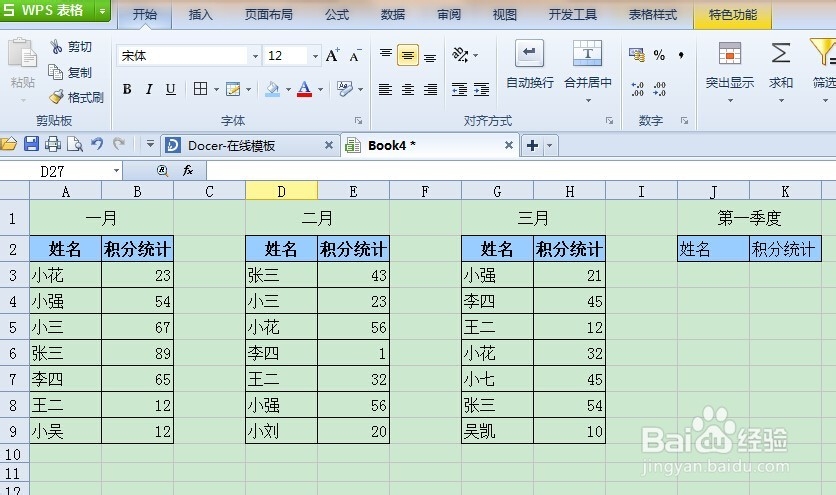Toggle italic formatting
This screenshot has height=495, width=836.
coord(149,89)
